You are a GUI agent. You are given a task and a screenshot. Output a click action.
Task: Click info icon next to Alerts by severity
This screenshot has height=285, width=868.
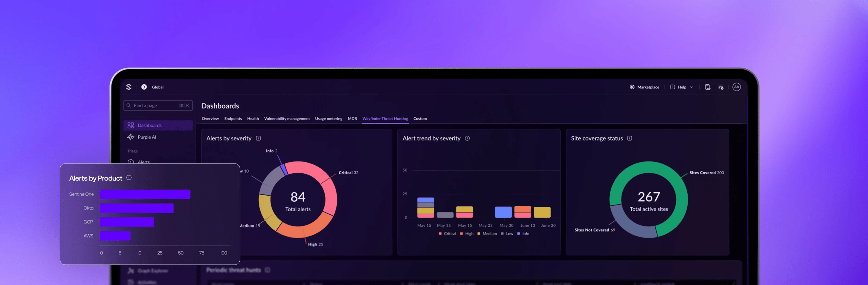[x=258, y=138]
